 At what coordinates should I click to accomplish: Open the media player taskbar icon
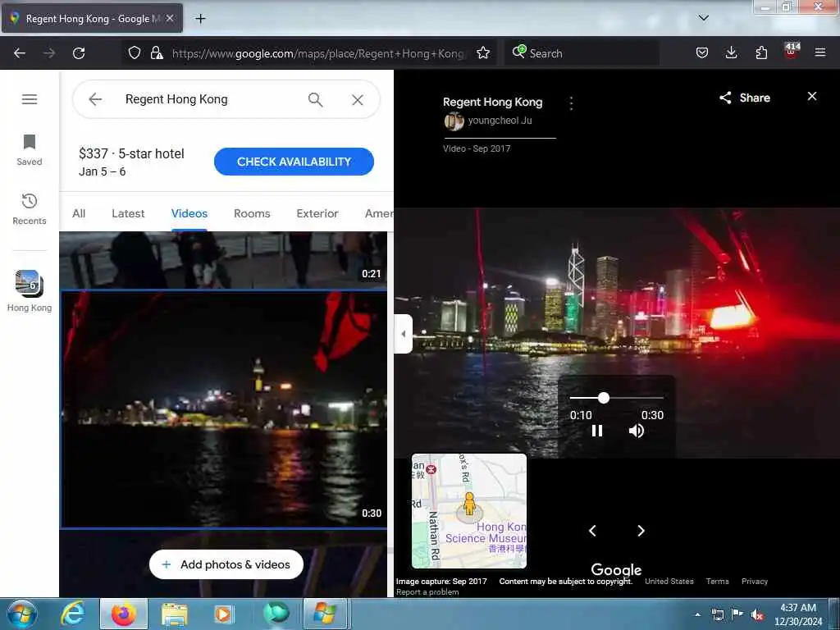click(223, 614)
